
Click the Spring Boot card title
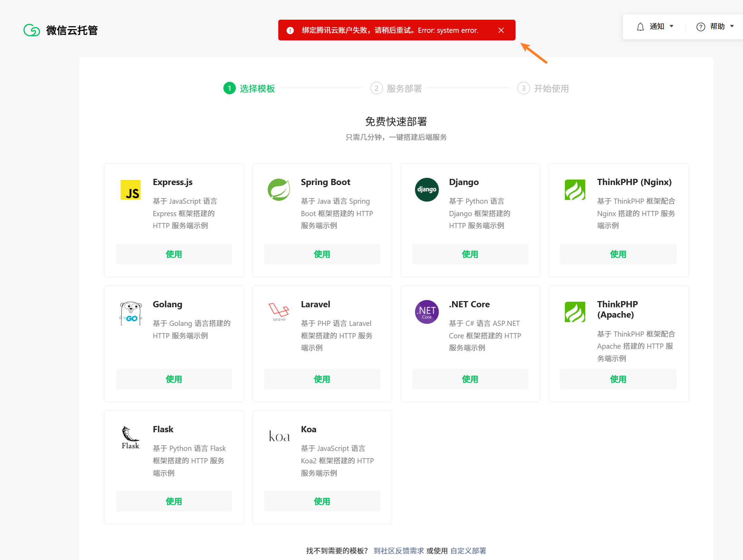pyautogui.click(x=326, y=182)
